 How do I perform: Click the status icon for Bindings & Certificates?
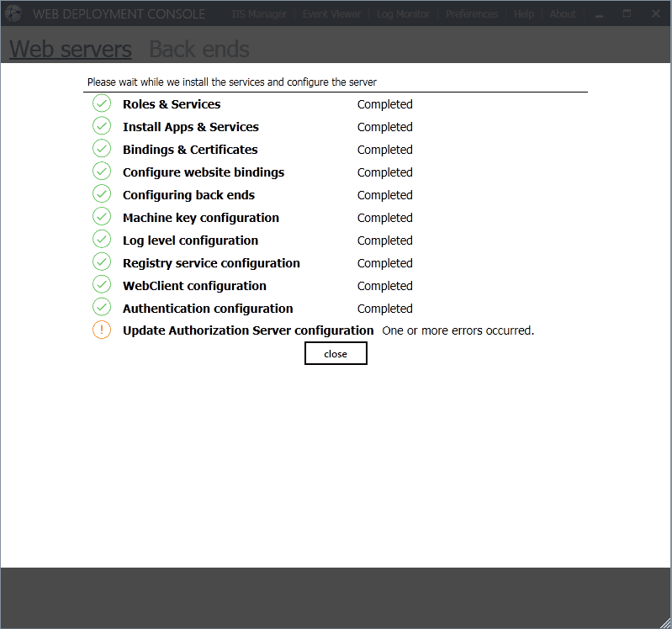[102, 149]
